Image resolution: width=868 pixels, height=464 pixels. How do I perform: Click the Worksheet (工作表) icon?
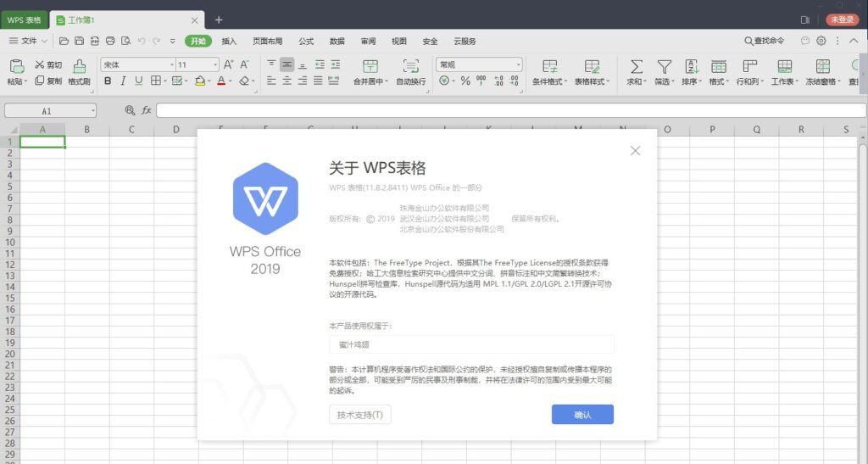pos(784,66)
